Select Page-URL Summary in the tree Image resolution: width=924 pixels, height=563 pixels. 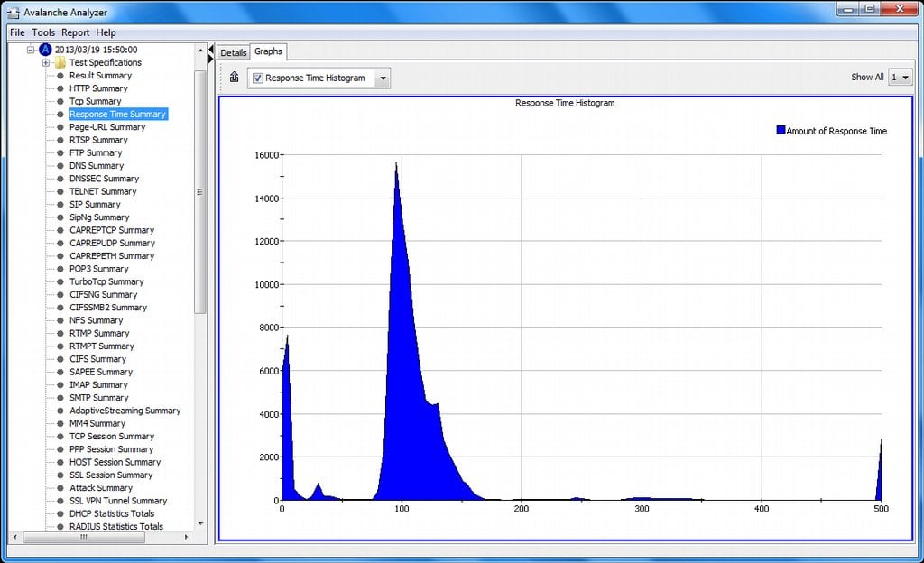pyautogui.click(x=107, y=127)
